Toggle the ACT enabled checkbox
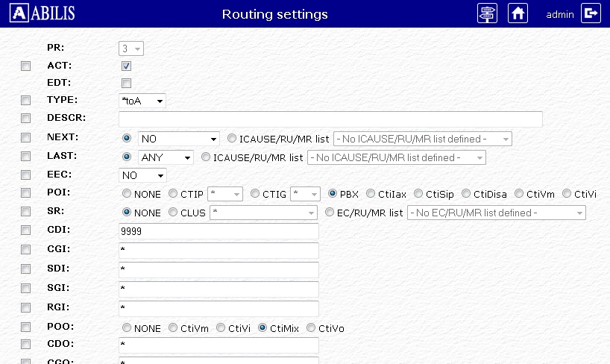This screenshot has width=610, height=364. coord(127,66)
